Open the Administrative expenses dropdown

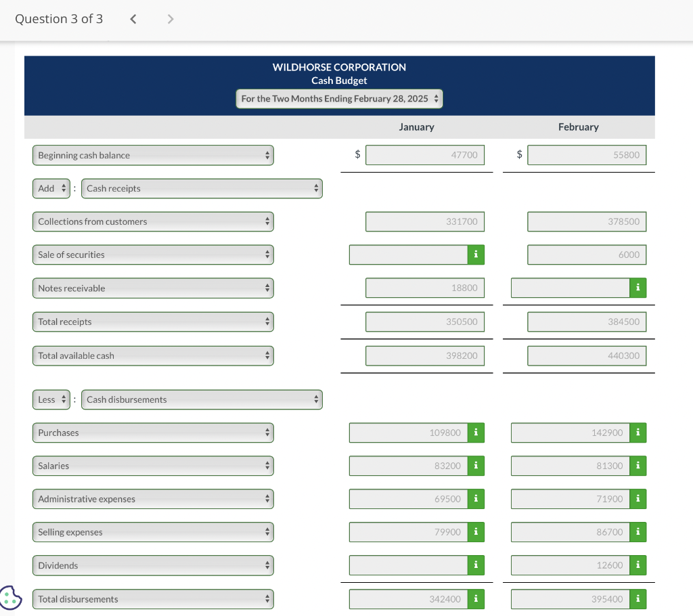click(153, 499)
